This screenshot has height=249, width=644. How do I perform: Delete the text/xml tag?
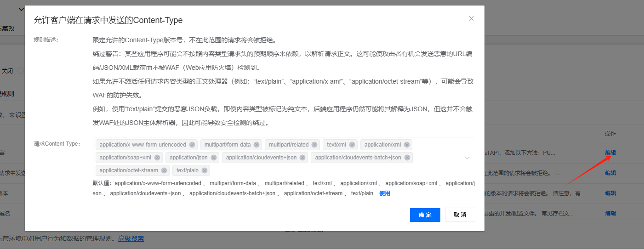pyautogui.click(x=352, y=145)
